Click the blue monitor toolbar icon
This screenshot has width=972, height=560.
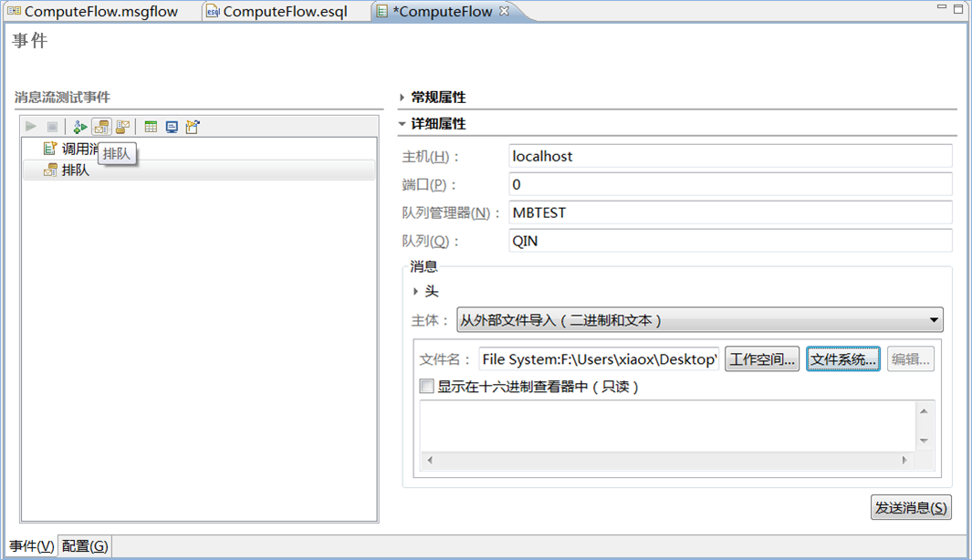pyautogui.click(x=172, y=127)
